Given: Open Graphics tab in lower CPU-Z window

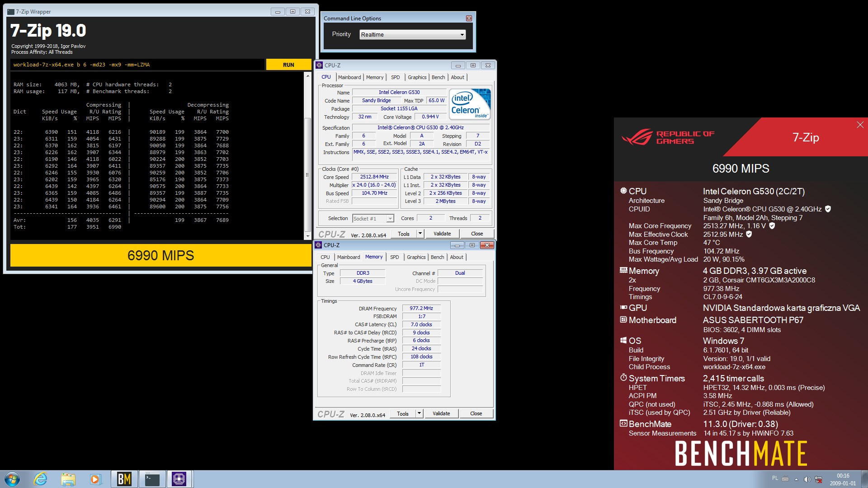Looking at the screenshot, I should tap(416, 257).
